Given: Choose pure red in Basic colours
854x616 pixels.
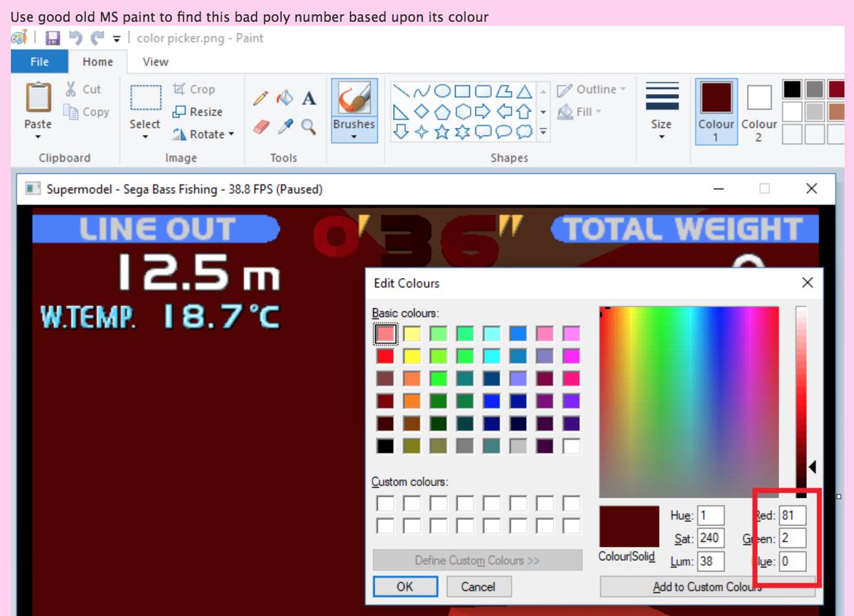Looking at the screenshot, I should pyautogui.click(x=385, y=356).
